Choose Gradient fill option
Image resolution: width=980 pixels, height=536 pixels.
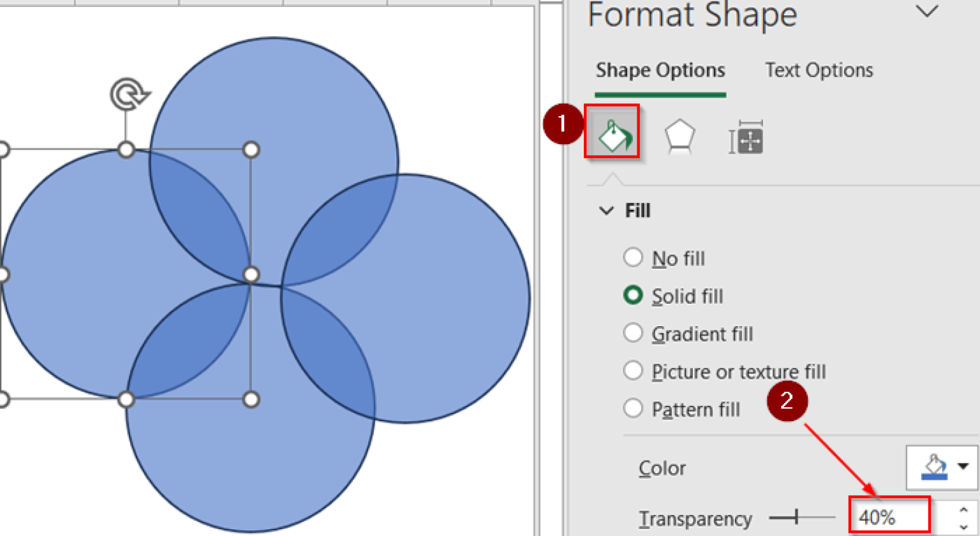coord(688,333)
